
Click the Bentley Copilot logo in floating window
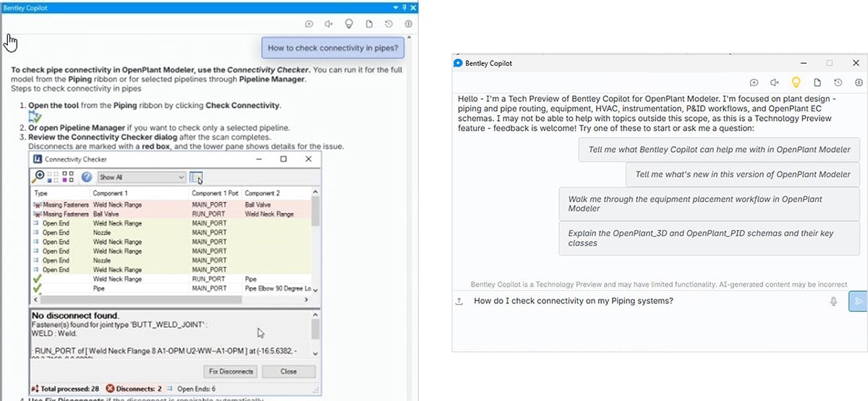click(x=458, y=63)
